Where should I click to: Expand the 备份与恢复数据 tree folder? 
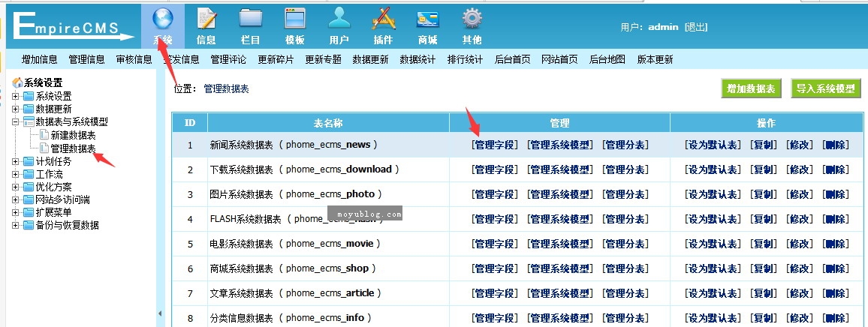(x=16, y=225)
